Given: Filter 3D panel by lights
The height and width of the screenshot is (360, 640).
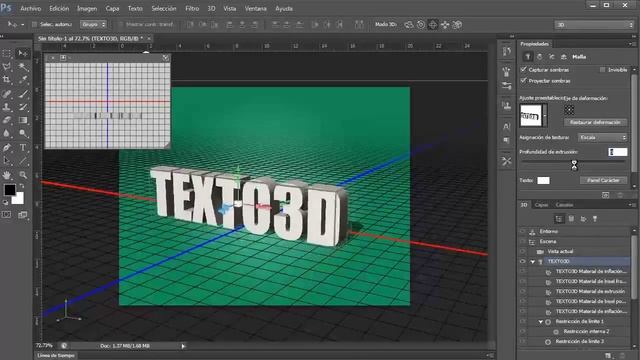Looking at the screenshot, I should coord(595,219).
